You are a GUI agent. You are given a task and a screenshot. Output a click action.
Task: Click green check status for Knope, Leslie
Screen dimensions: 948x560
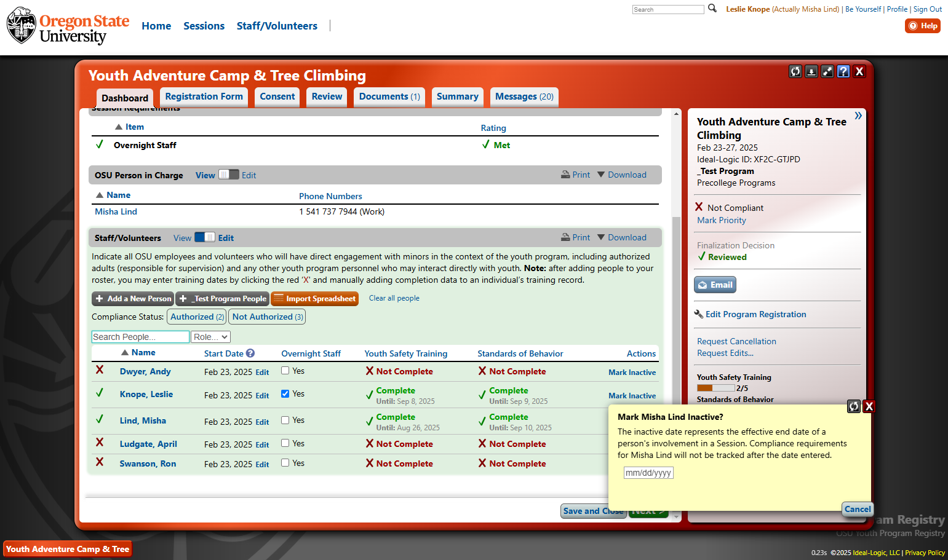tap(100, 393)
